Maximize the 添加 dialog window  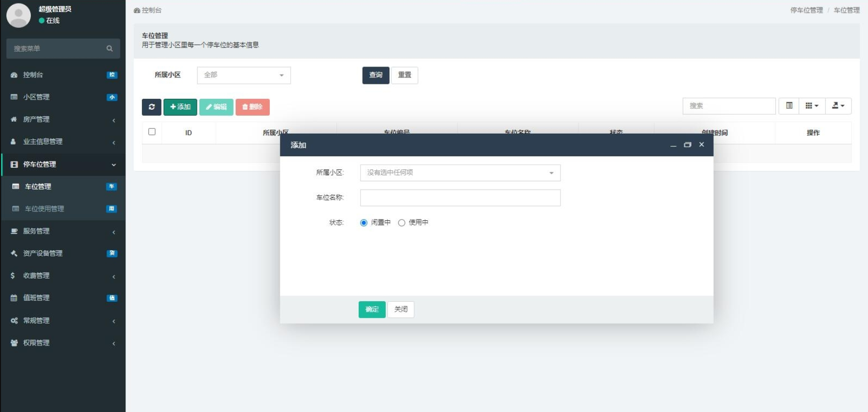[687, 145]
